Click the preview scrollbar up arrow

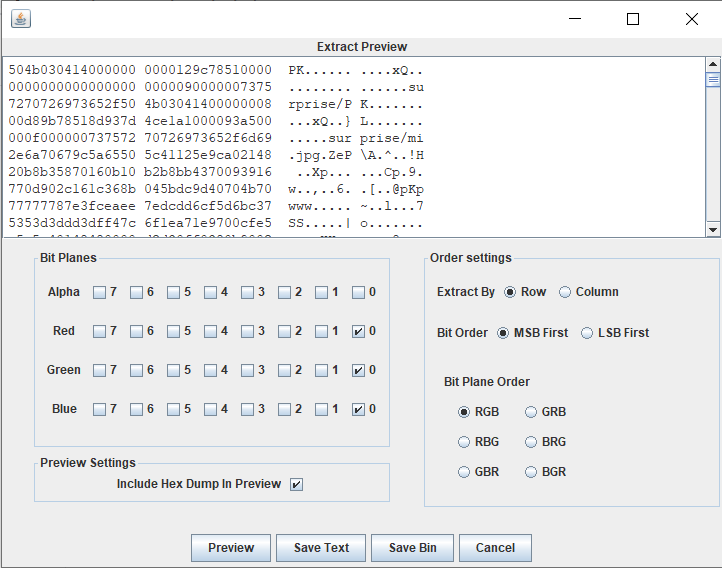click(x=712, y=64)
